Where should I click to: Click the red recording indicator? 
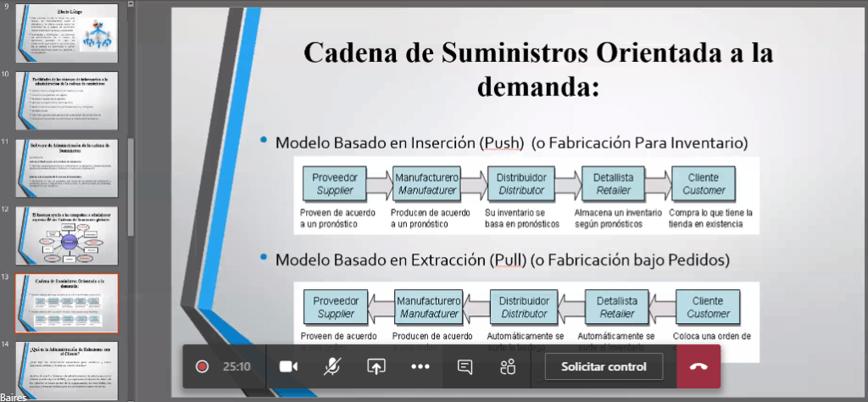pyautogui.click(x=202, y=366)
